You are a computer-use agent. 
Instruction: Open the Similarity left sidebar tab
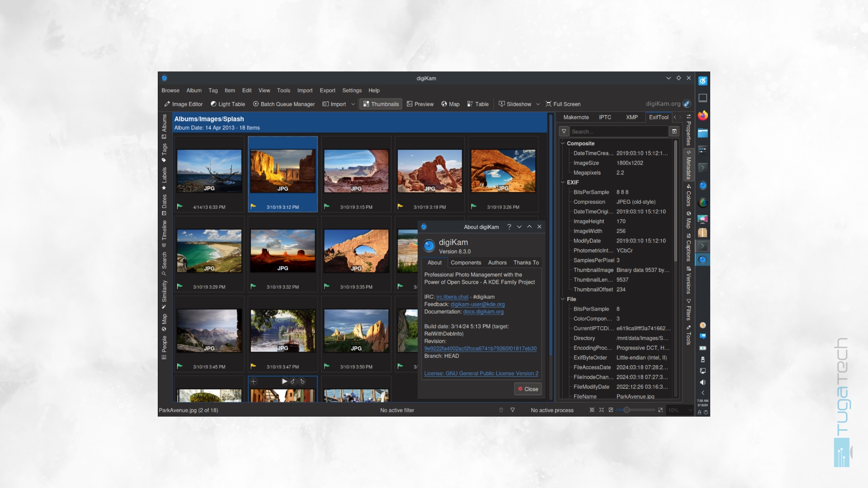pyautogui.click(x=164, y=295)
